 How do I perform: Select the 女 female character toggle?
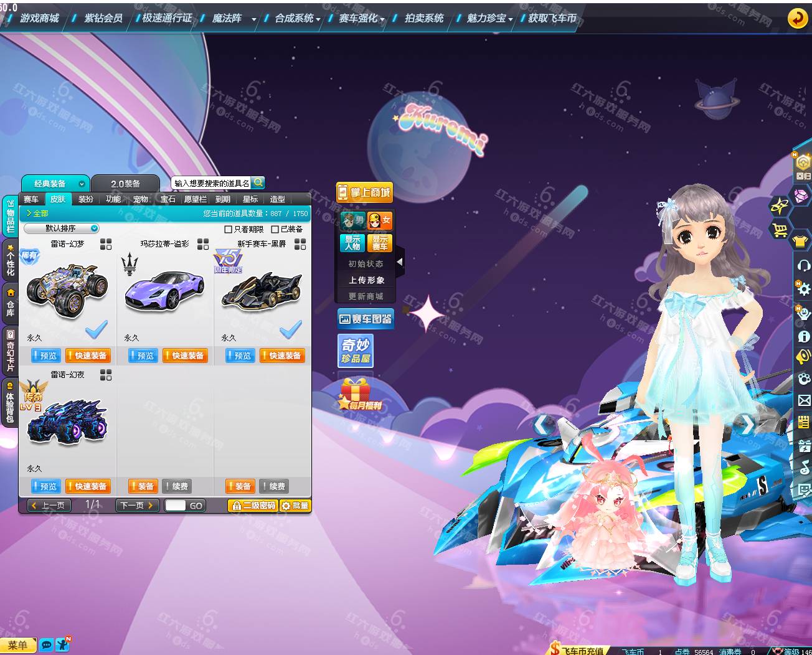(380, 220)
